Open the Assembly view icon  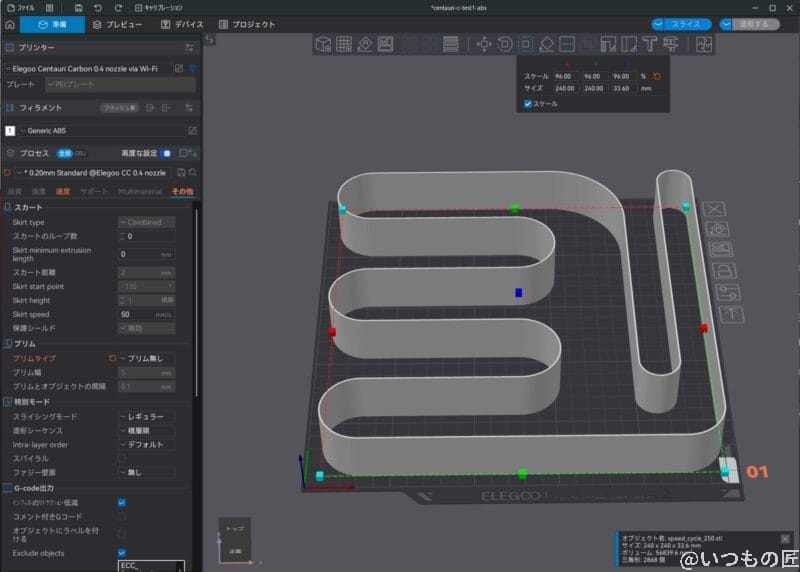point(704,44)
